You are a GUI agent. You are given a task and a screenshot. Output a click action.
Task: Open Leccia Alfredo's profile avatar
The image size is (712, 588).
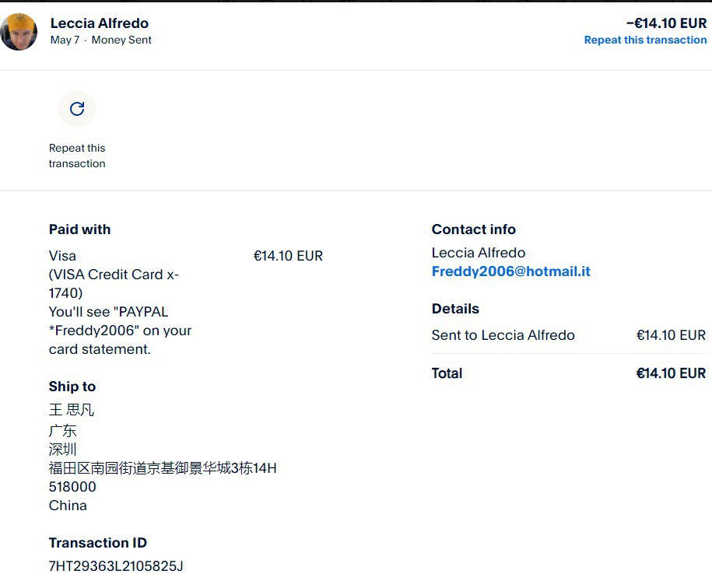[19, 32]
